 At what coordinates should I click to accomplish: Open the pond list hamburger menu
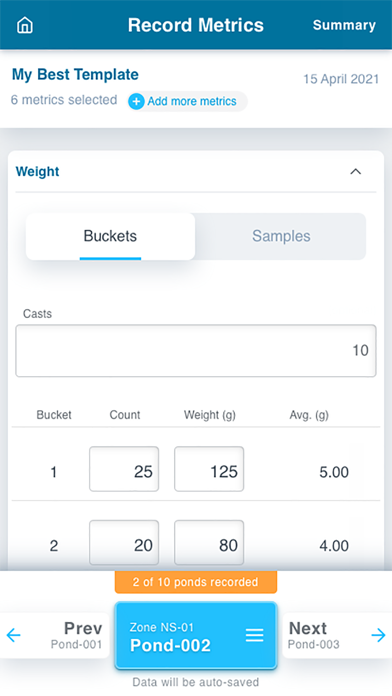[254, 635]
